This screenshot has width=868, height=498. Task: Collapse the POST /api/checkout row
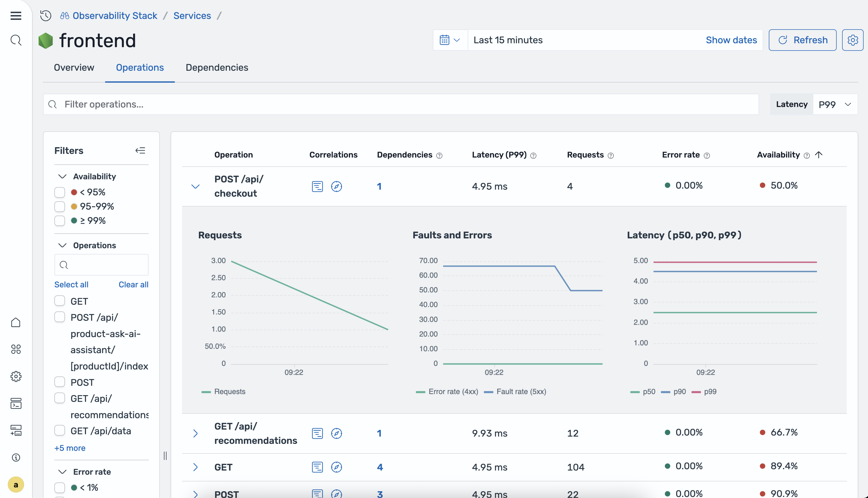(x=195, y=186)
